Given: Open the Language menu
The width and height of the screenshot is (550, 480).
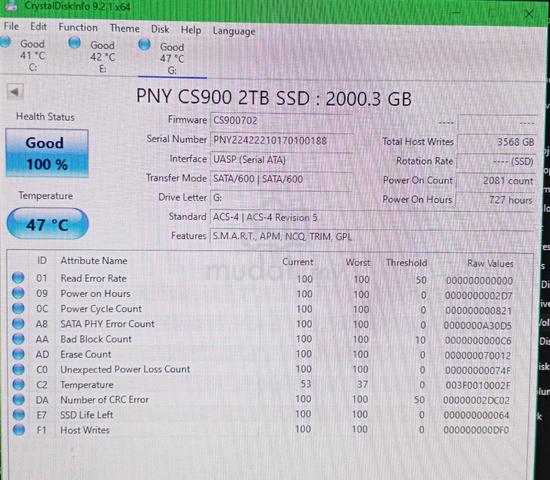Looking at the screenshot, I should coord(234,31).
